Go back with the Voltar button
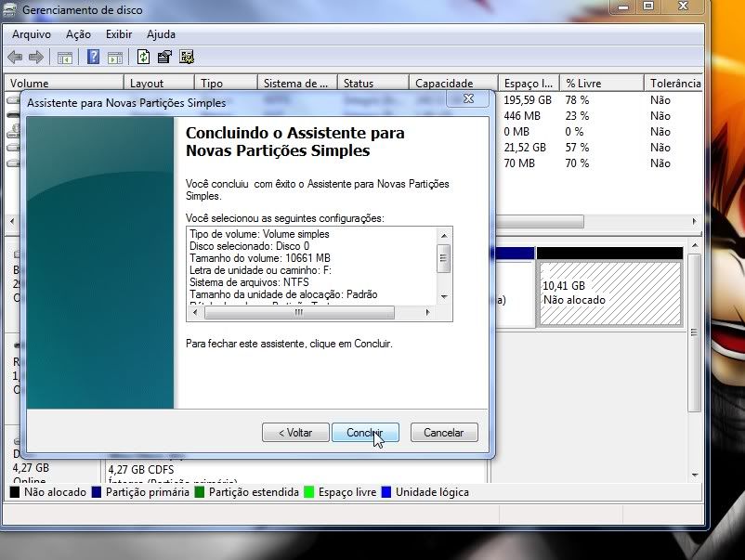745x560 pixels. [295, 433]
